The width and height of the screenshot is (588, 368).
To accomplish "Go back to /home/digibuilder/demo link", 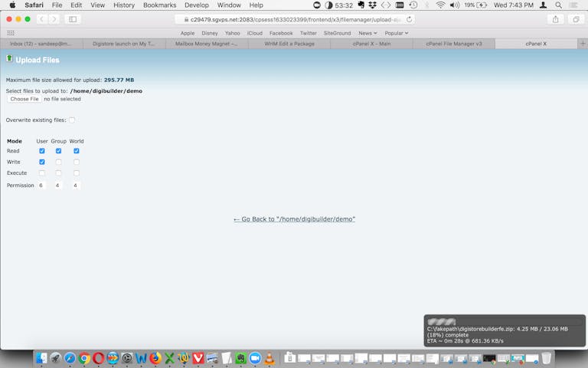I will (x=294, y=219).
